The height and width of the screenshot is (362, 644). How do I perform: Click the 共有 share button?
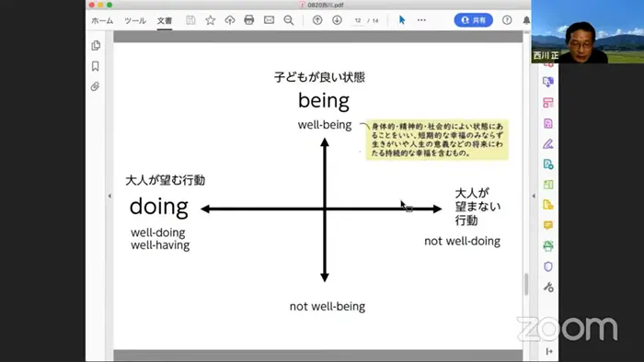click(474, 20)
